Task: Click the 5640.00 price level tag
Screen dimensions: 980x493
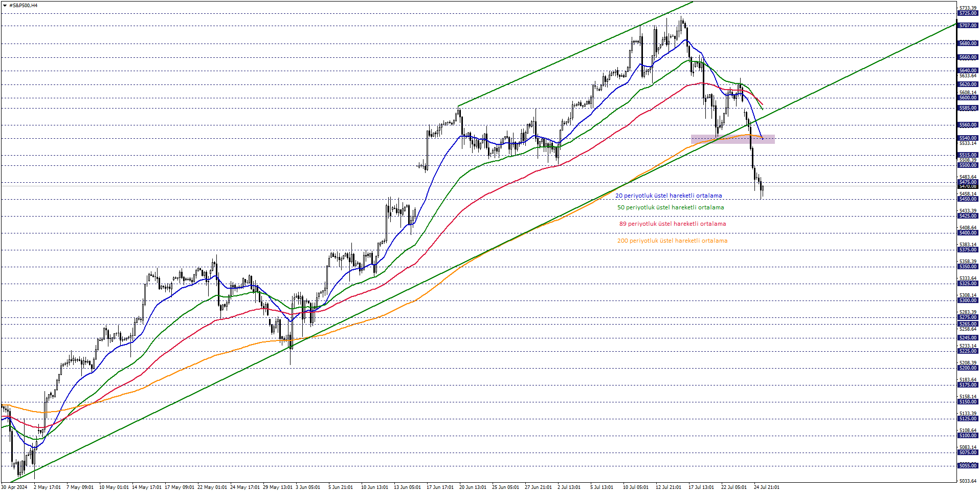Action: click(968, 71)
